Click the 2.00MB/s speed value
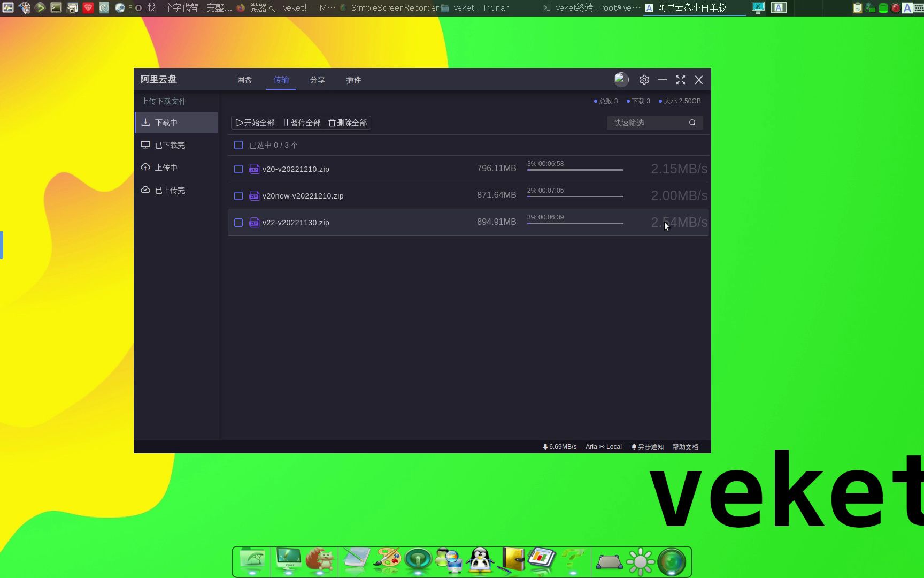 [x=679, y=196]
